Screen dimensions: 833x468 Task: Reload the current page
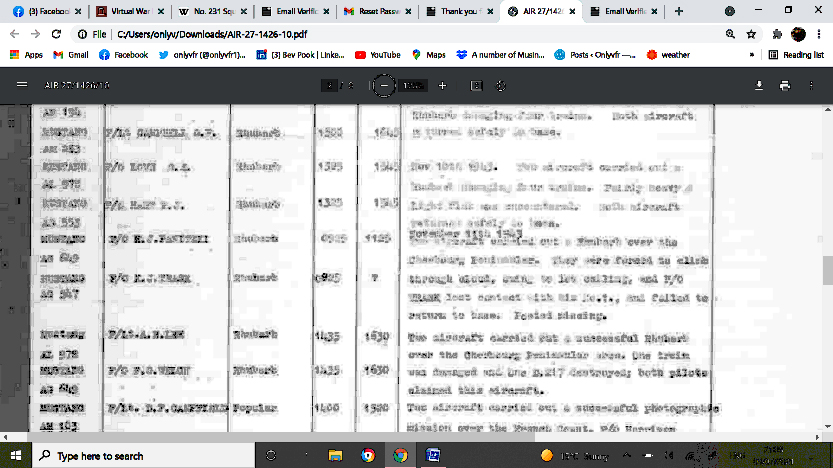55,33
